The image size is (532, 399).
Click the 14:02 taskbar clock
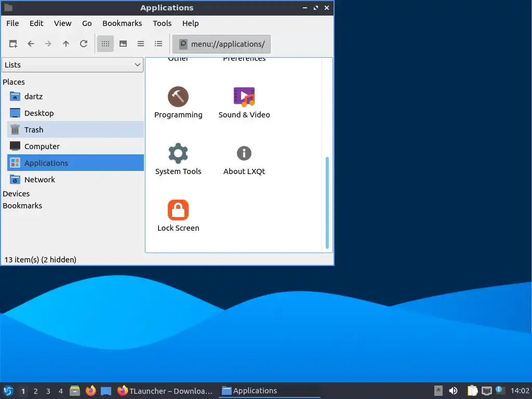(520, 391)
